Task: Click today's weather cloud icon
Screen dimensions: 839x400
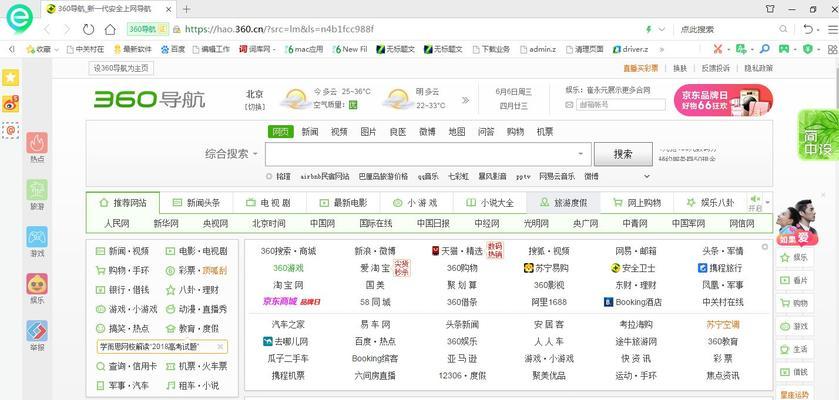Action: pyautogui.click(x=295, y=98)
